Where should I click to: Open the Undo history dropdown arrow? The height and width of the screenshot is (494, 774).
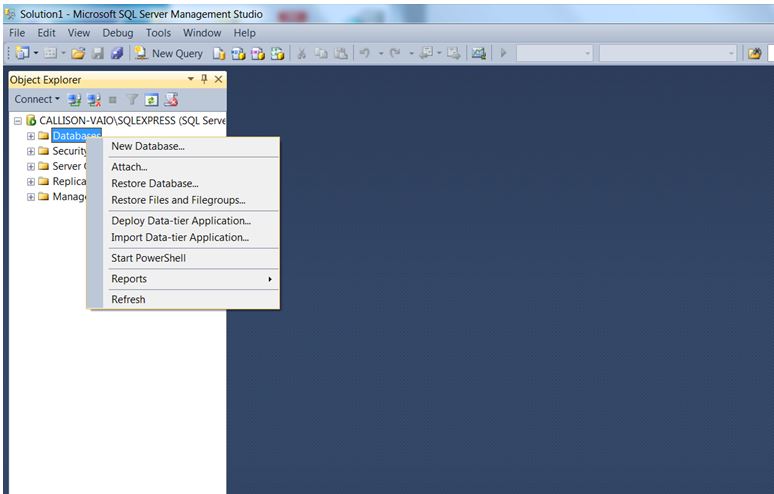tap(381, 53)
